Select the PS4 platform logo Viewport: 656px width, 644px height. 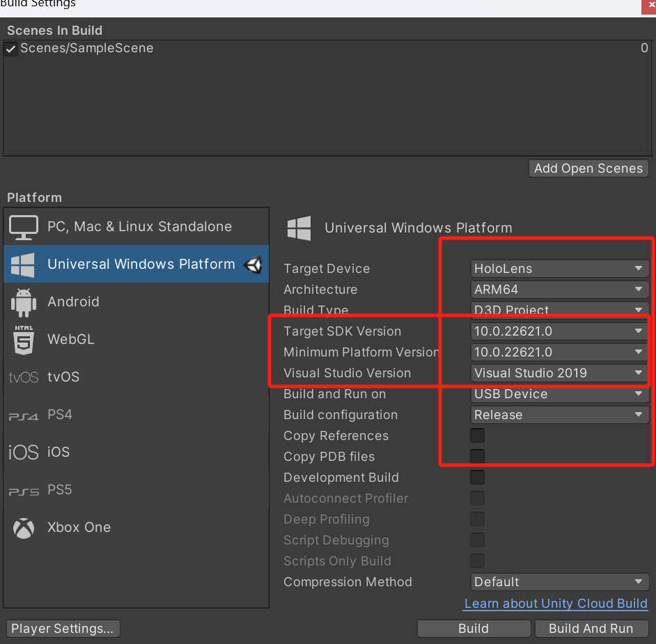(24, 416)
